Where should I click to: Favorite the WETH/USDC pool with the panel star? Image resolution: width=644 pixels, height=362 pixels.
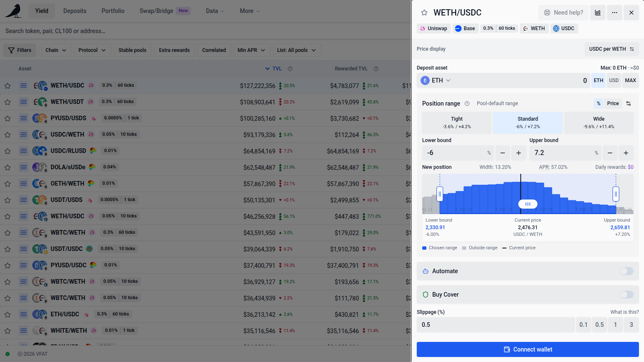tap(424, 13)
